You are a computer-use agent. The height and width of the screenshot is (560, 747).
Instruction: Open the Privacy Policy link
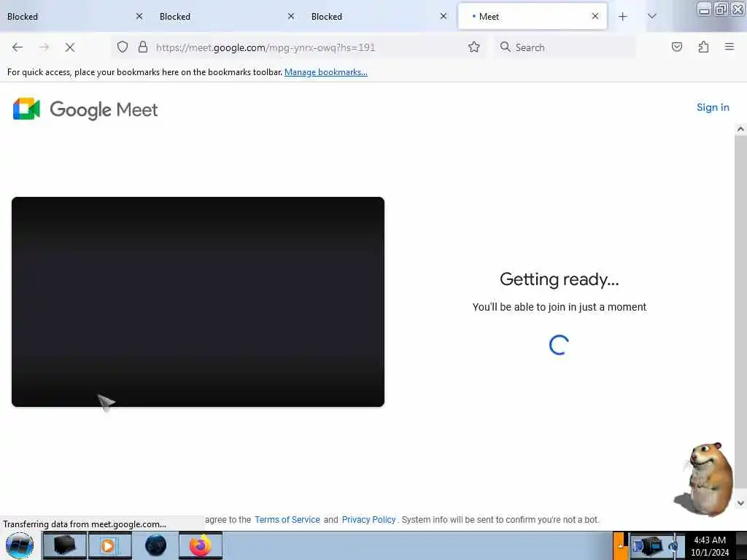pos(368,519)
